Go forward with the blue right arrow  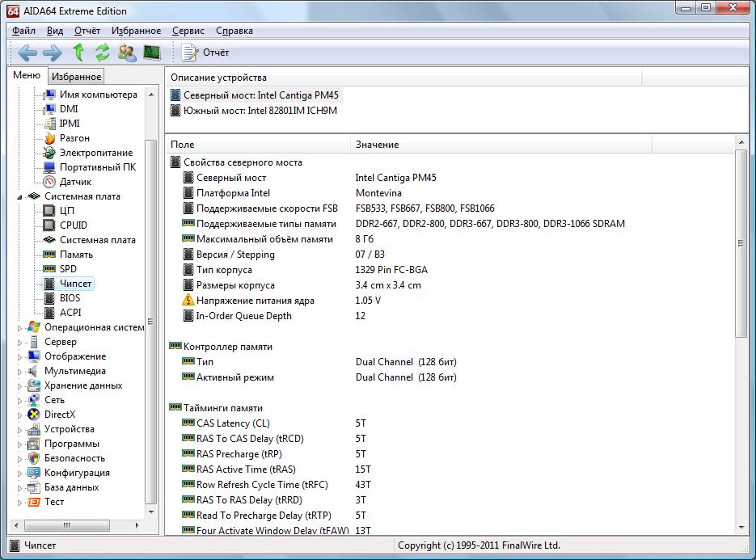coord(53,53)
